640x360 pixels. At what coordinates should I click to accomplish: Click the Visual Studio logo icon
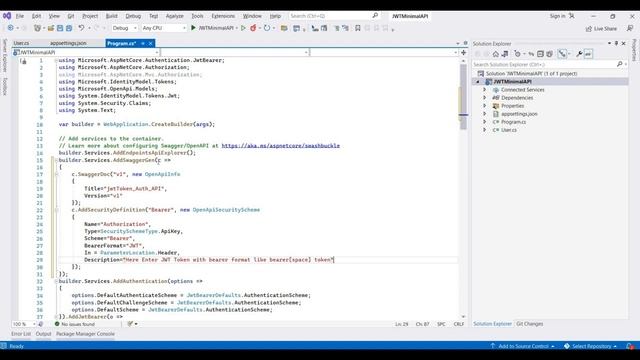pos(7,16)
